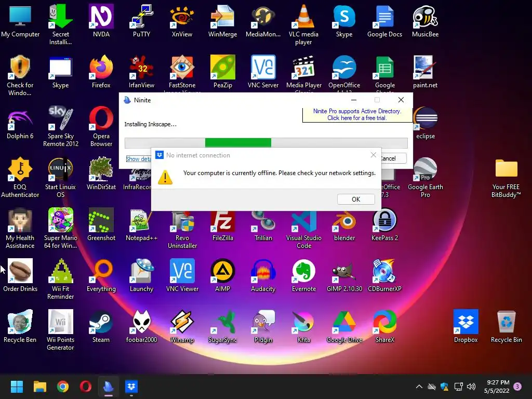
Task: Open the WinMerge desktop icon
Action: (x=222, y=21)
